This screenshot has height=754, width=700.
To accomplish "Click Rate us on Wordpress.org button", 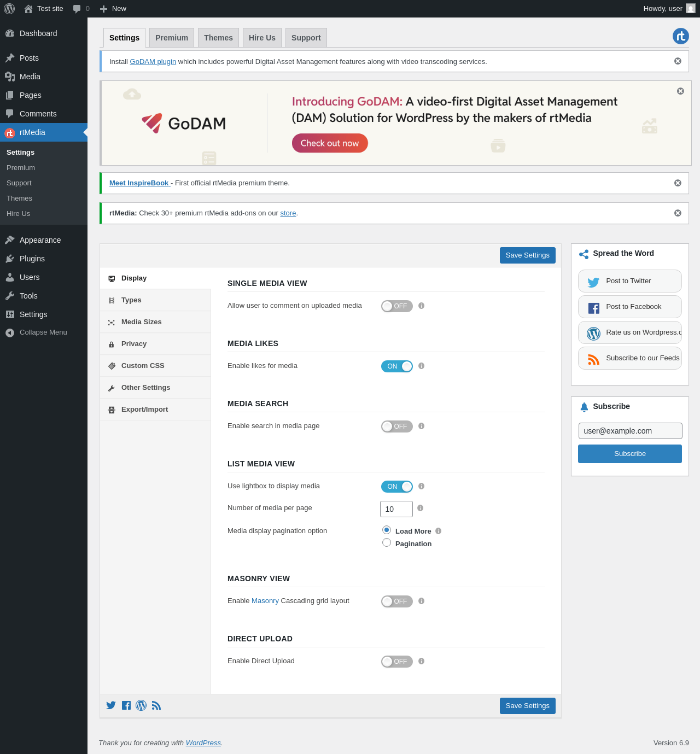I will tap(630, 332).
